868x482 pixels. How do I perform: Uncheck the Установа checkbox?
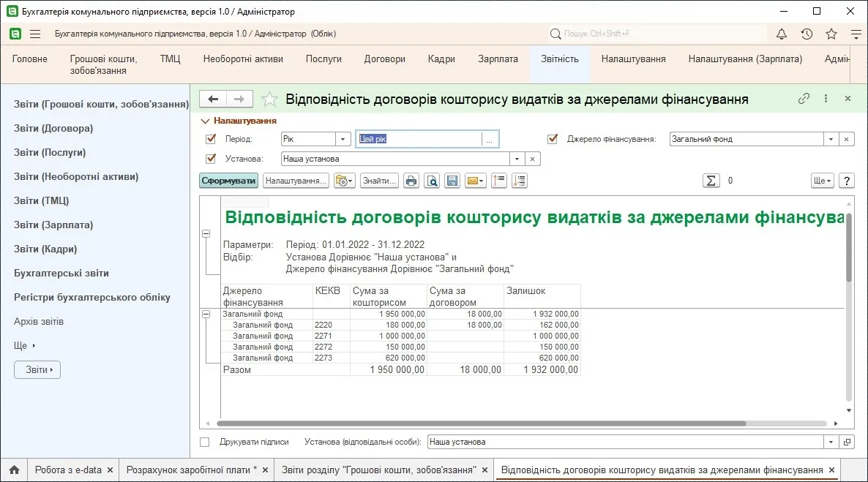(x=211, y=159)
